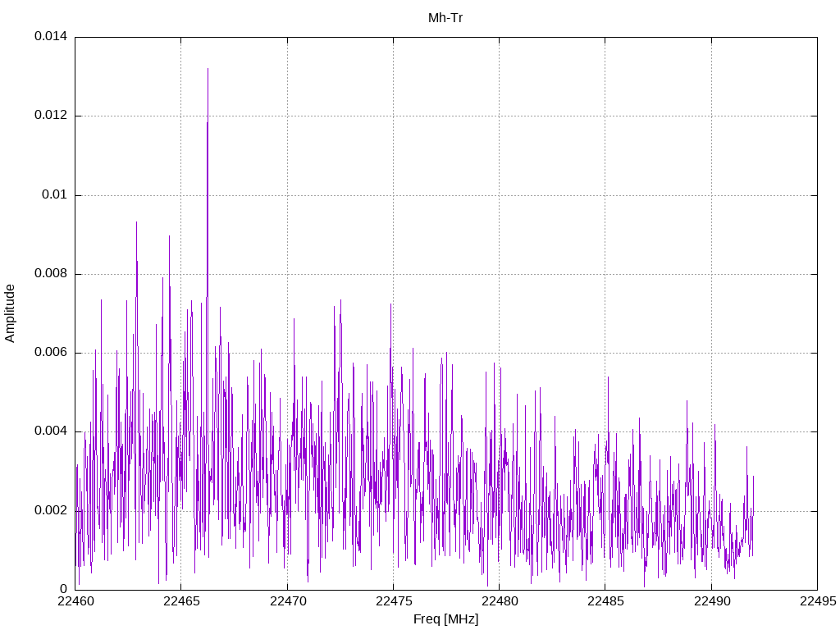Select the 0.014 y-axis tick label
This screenshot has width=840, height=630.
[50, 37]
